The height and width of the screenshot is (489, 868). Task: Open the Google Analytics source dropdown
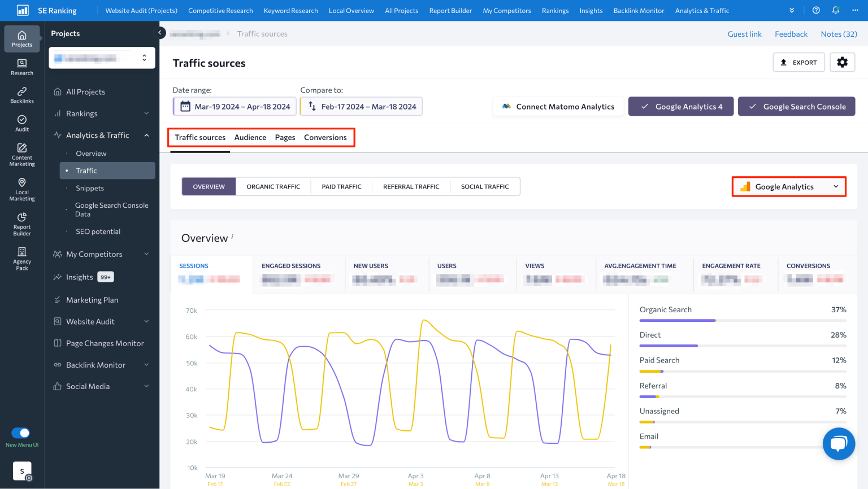pyautogui.click(x=788, y=186)
